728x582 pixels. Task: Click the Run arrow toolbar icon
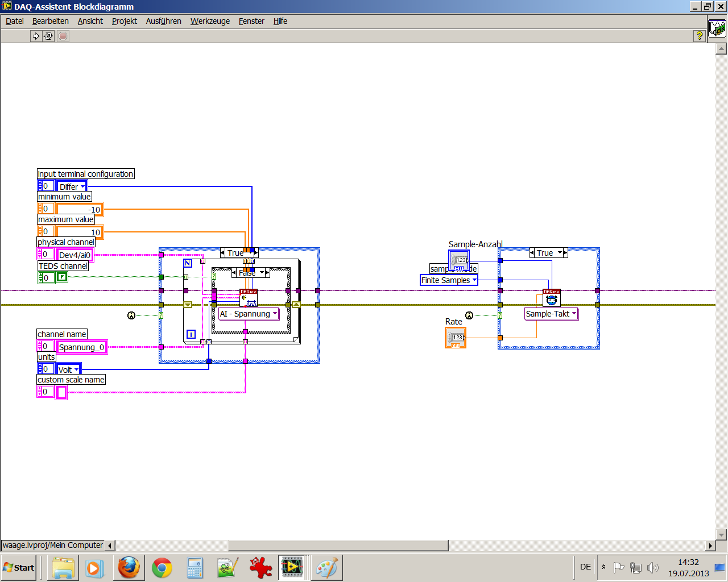coord(36,36)
